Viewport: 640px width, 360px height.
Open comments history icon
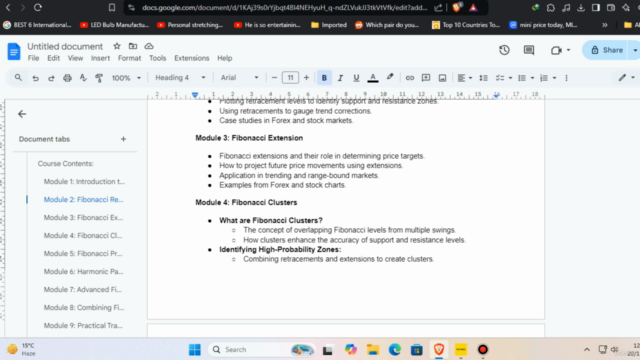(529, 50)
